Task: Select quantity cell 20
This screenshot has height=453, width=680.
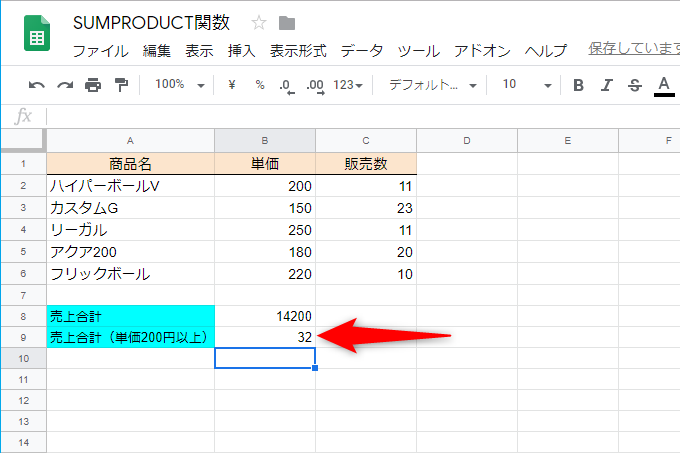Action: (x=366, y=252)
